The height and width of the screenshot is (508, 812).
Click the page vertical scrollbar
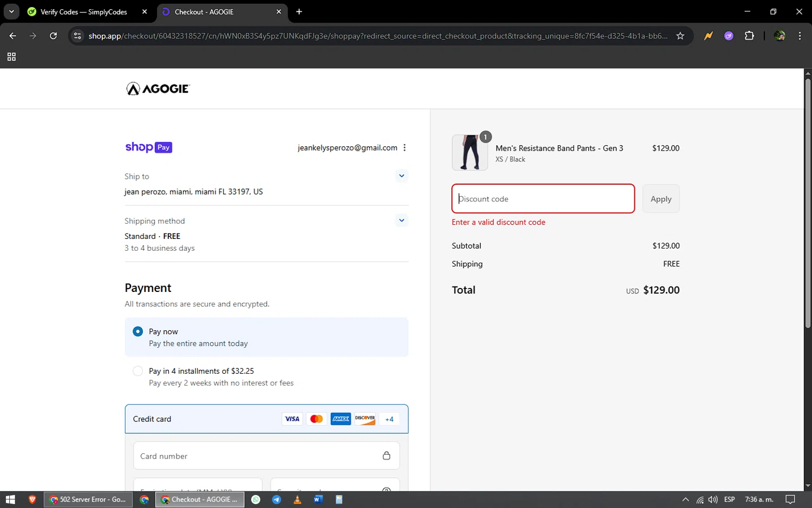pos(808,203)
